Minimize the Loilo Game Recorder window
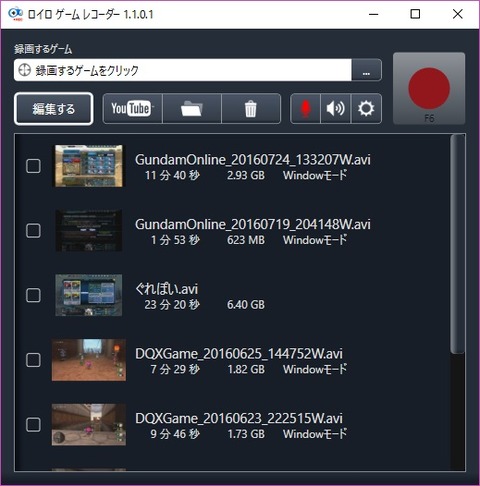 point(374,14)
